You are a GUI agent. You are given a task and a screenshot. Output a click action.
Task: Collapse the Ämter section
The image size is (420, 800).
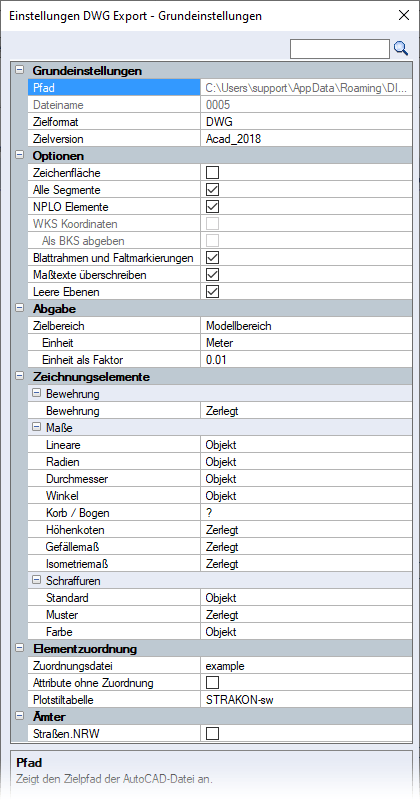[x=19, y=716]
